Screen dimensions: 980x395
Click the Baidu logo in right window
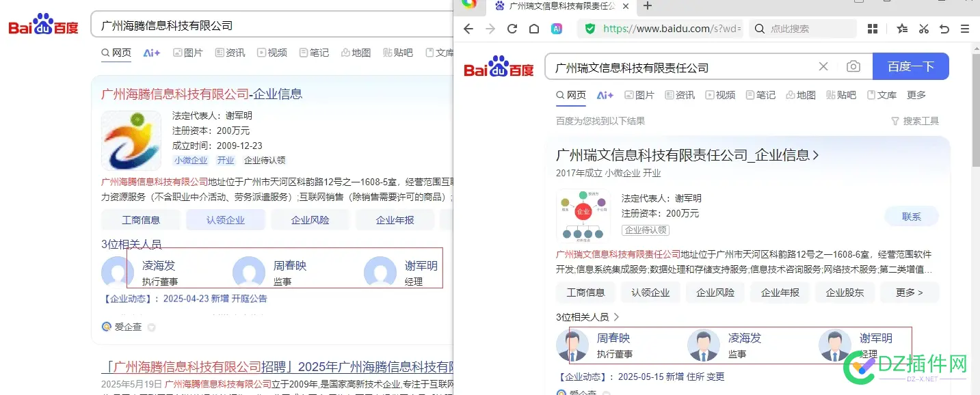click(499, 67)
